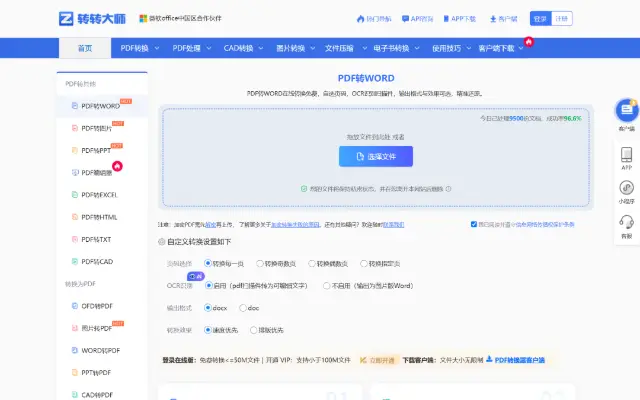Select OCR 启用 (pdf扫描件转为可编辑文字)

(x=209, y=285)
